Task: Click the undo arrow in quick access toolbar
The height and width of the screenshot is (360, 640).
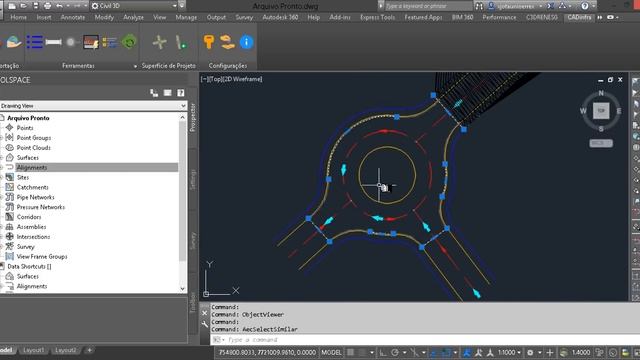Action: pos(60,6)
